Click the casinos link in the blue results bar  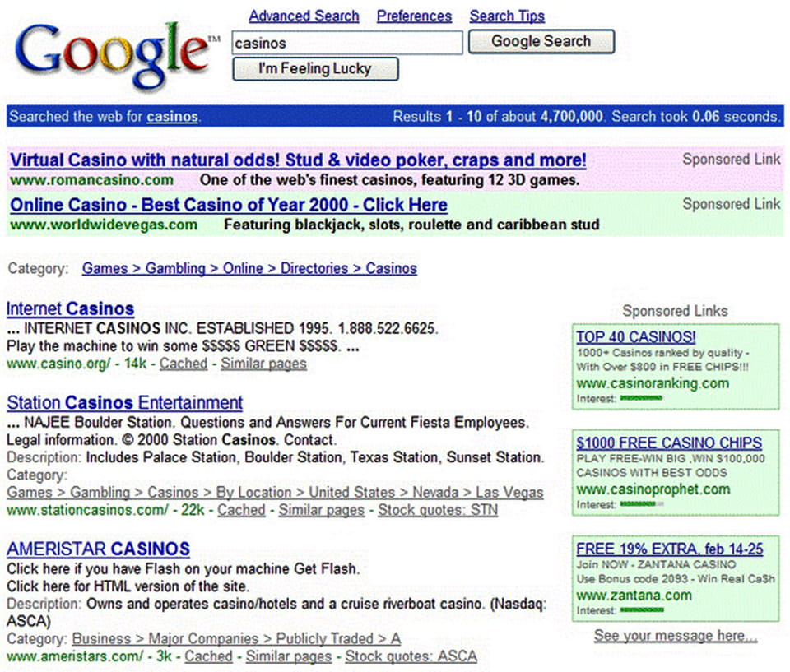[x=172, y=116]
